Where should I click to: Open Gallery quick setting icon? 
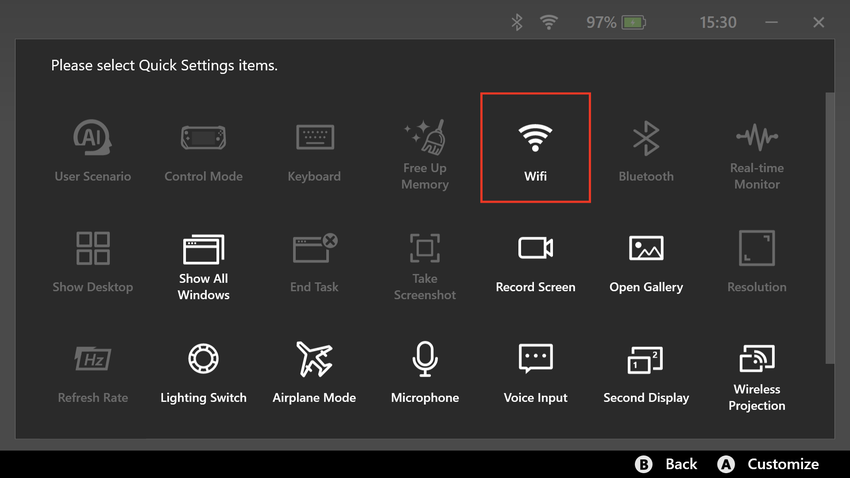[x=646, y=261]
